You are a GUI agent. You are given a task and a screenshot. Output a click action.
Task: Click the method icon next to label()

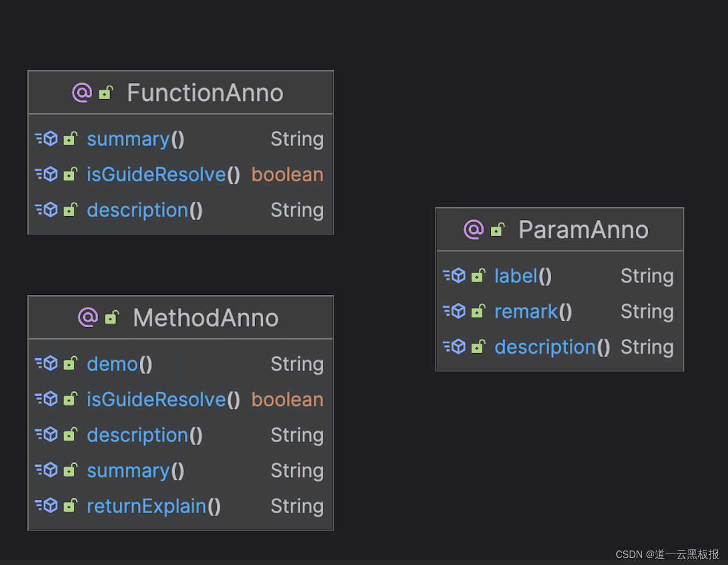click(x=455, y=276)
